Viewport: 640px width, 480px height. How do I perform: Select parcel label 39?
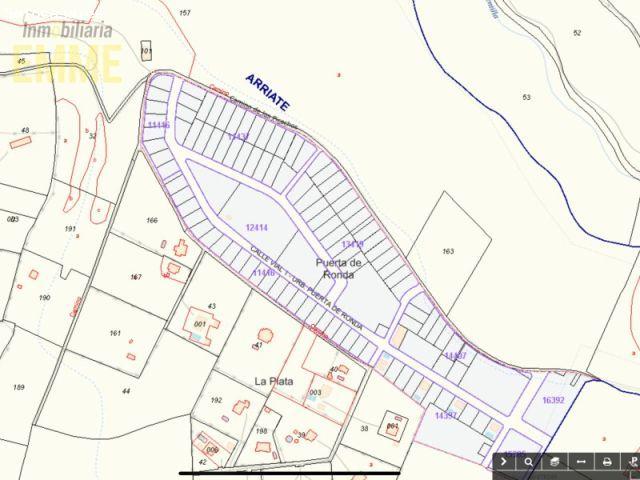[x=301, y=436]
